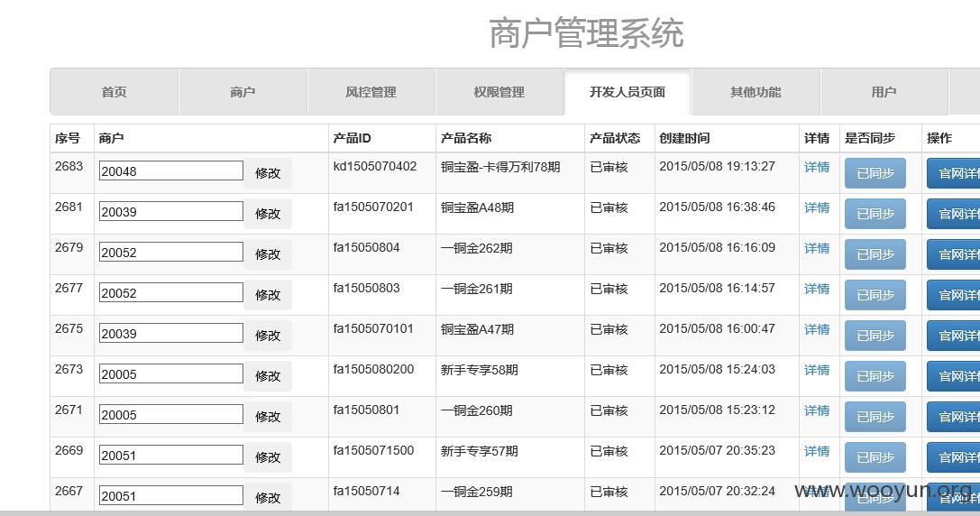The image size is (980, 516).
Task: Switch to the 用户 tab
Action: 884,92
